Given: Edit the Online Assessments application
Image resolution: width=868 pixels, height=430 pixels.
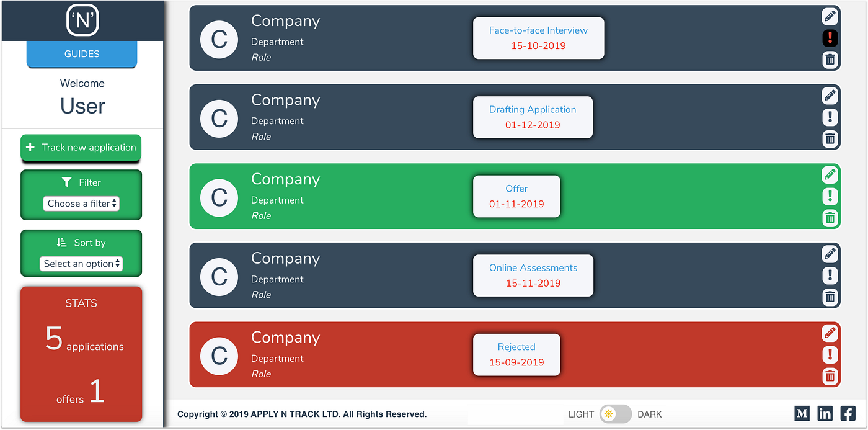Looking at the screenshot, I should coord(830,254).
